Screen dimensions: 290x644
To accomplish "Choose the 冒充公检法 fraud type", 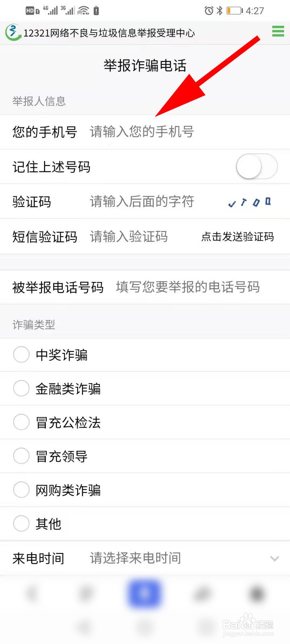I will pos(21,422).
